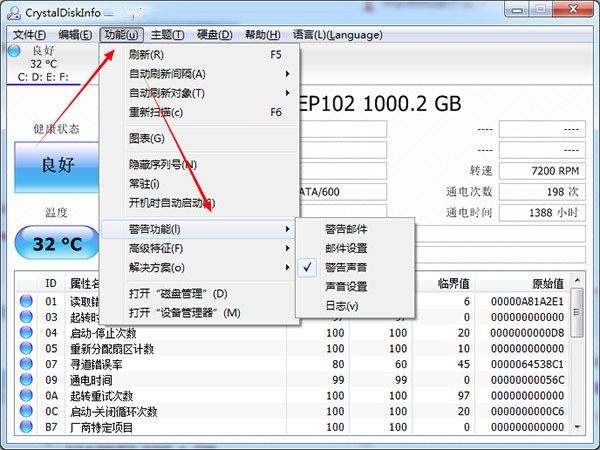Viewport: 600px width, 450px height.
Task: Open 日志(v) event log
Action: 355,306
